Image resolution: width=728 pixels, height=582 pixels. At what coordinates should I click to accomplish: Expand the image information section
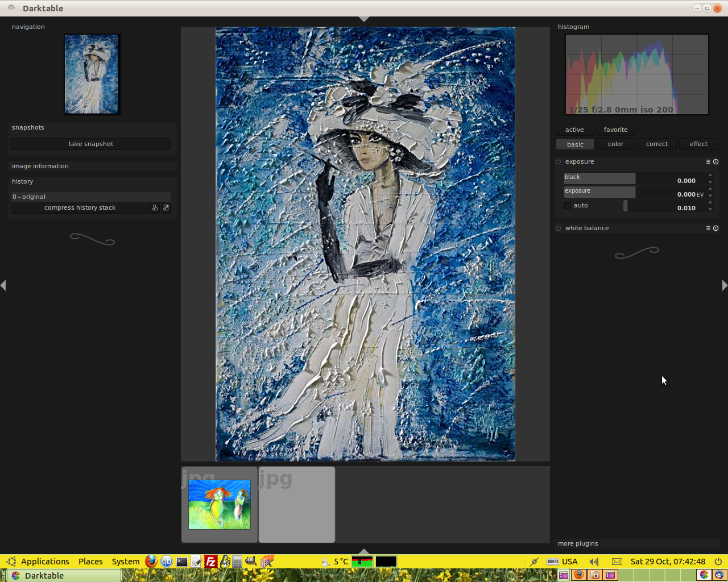(40, 167)
